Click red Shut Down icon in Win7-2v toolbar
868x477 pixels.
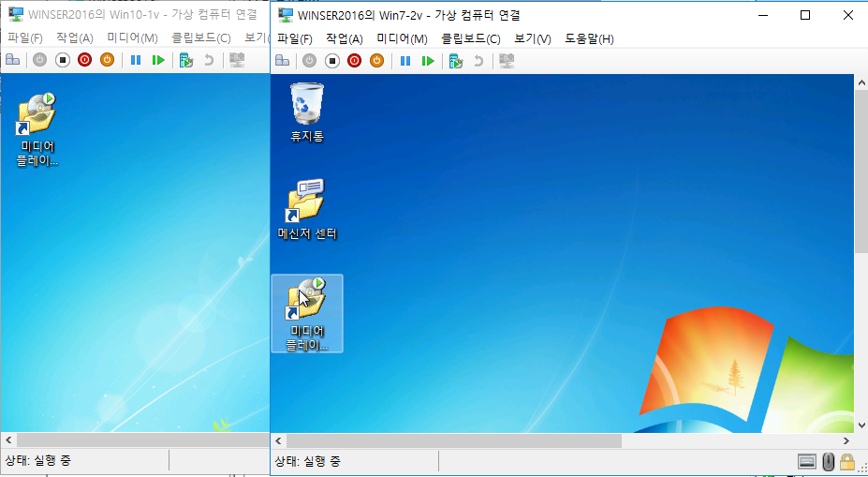[354, 60]
